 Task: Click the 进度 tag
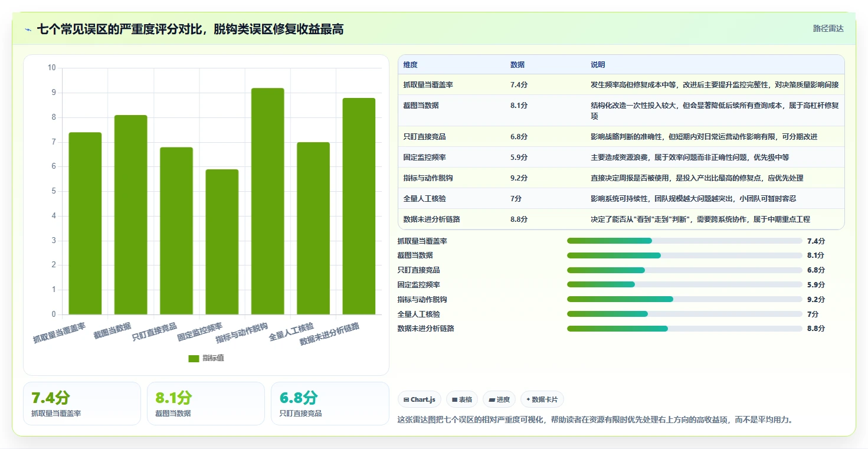pyautogui.click(x=499, y=399)
